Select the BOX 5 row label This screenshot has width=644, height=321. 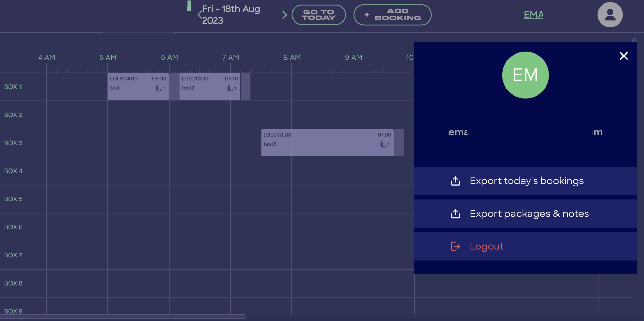(x=13, y=199)
